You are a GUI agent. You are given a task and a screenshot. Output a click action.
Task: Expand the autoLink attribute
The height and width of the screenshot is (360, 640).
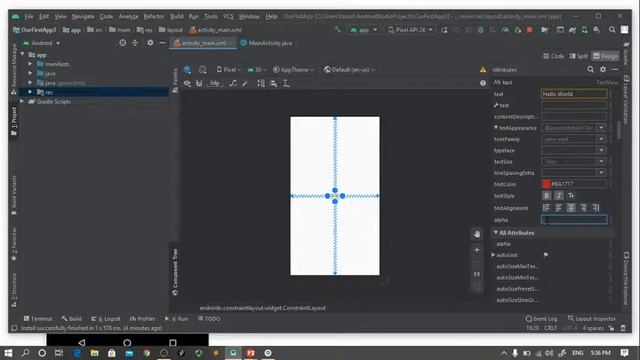tap(493, 255)
